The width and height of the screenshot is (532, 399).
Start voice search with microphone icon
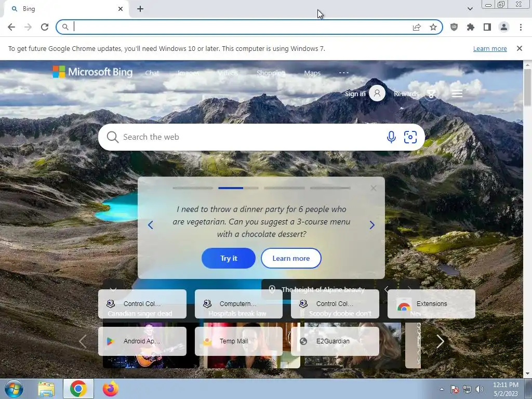pyautogui.click(x=391, y=137)
